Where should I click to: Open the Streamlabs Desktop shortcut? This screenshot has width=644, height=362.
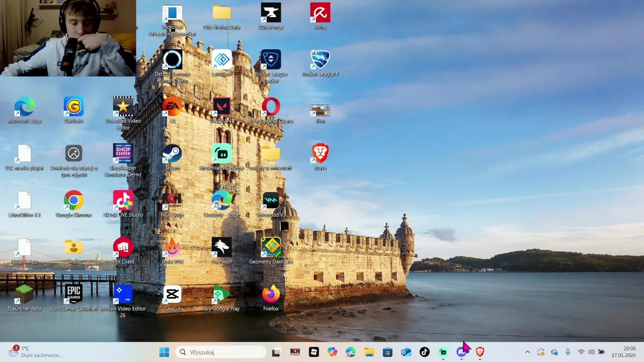(x=221, y=157)
